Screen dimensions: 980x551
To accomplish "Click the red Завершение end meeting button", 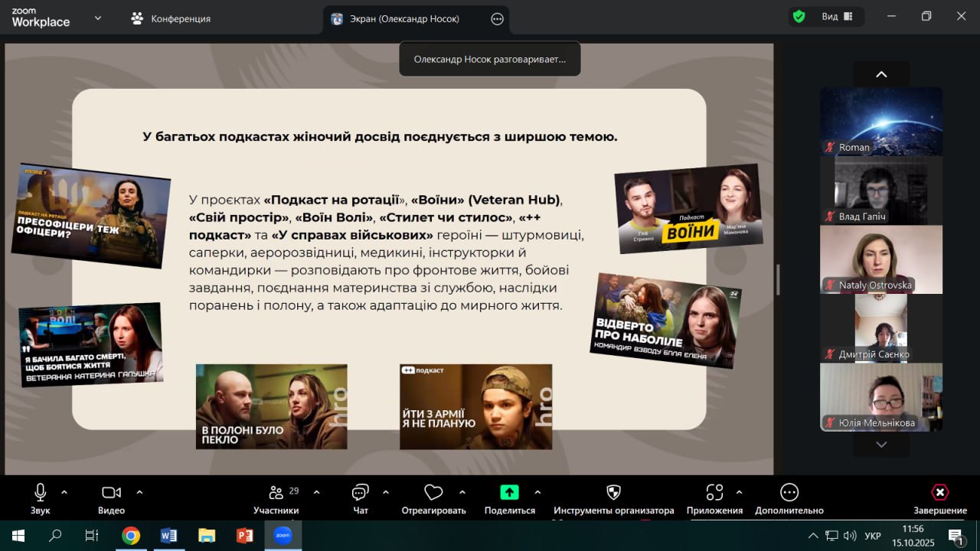I will click(939, 493).
